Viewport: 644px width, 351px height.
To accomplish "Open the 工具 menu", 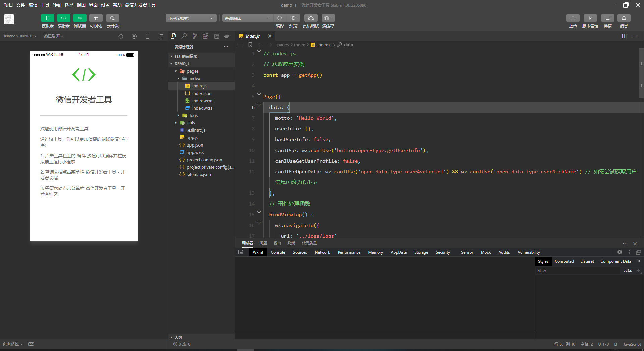I will [45, 5].
